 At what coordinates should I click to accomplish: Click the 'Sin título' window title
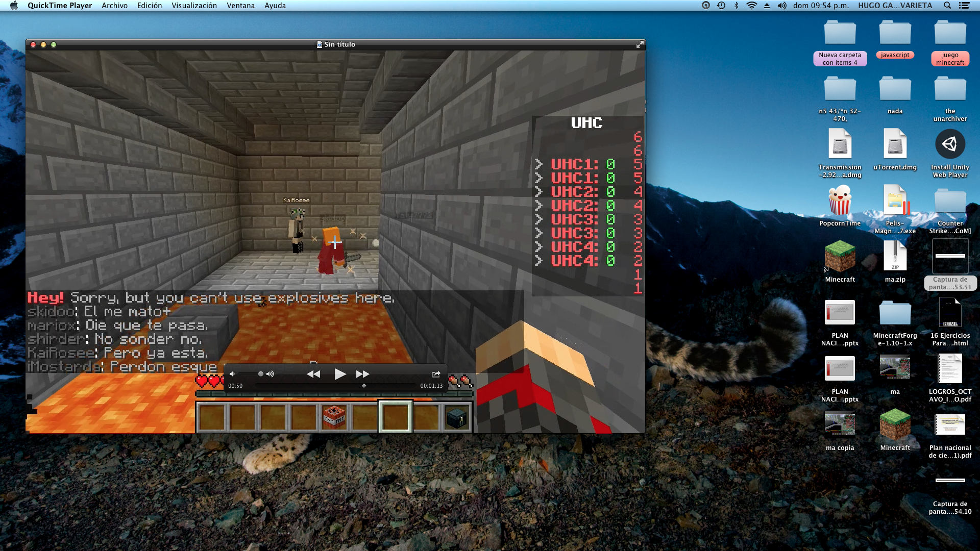pyautogui.click(x=339, y=44)
